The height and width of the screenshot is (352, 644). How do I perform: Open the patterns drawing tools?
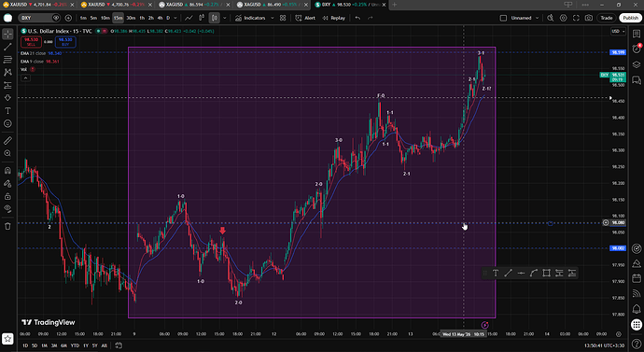pos(7,72)
